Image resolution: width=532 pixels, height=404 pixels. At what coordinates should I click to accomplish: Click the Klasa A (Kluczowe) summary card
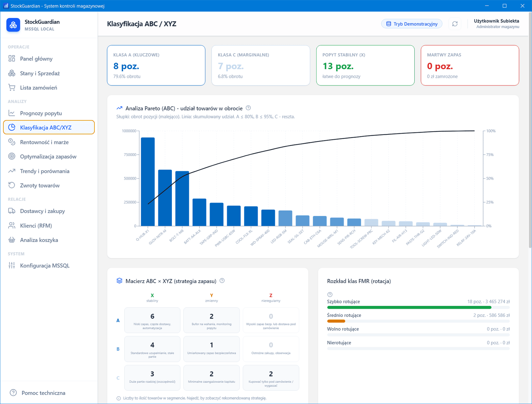[x=156, y=66]
